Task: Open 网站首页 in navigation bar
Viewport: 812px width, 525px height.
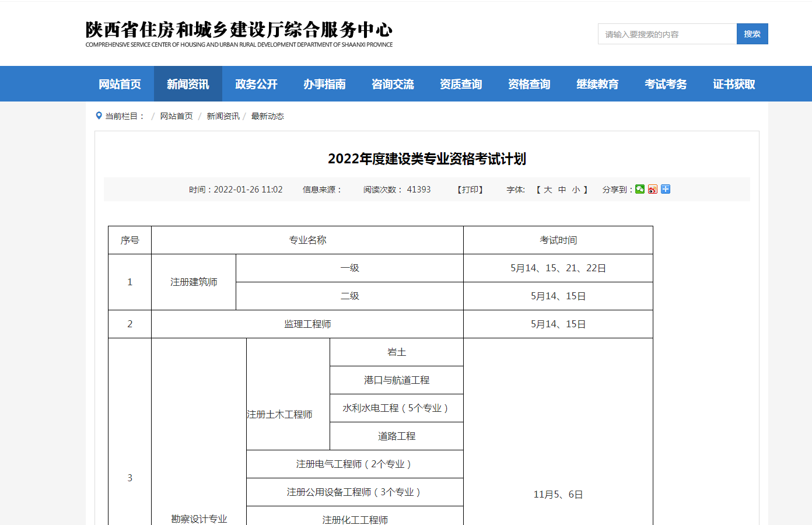Action: [120, 84]
